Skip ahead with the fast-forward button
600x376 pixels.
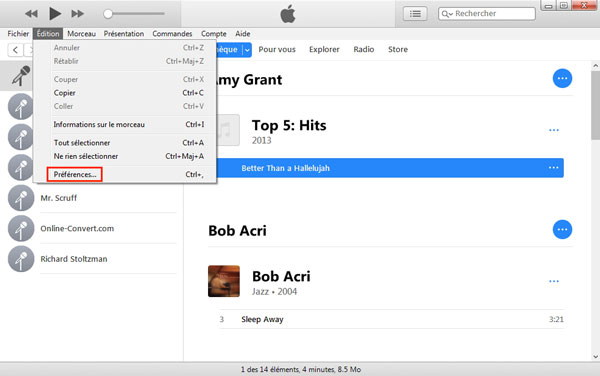click(x=78, y=14)
